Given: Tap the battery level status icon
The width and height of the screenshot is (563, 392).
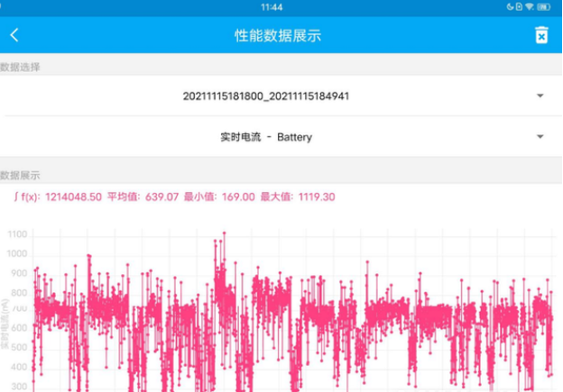Looking at the screenshot, I should (544, 6).
